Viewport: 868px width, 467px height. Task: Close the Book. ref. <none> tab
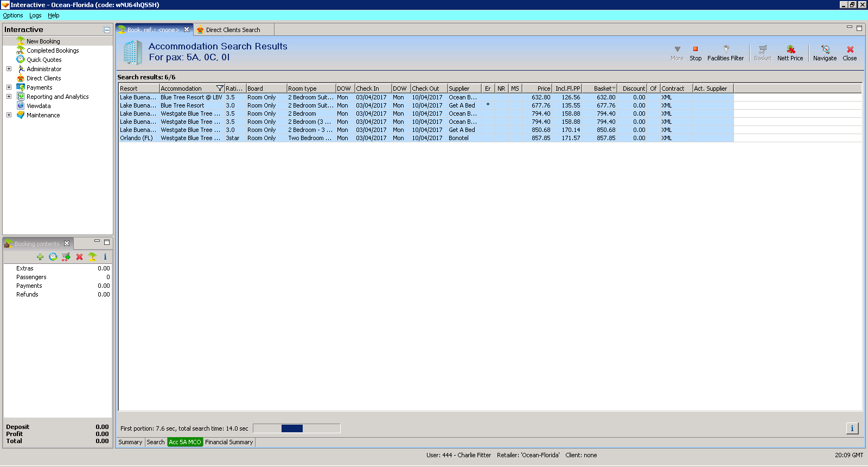[x=187, y=29]
